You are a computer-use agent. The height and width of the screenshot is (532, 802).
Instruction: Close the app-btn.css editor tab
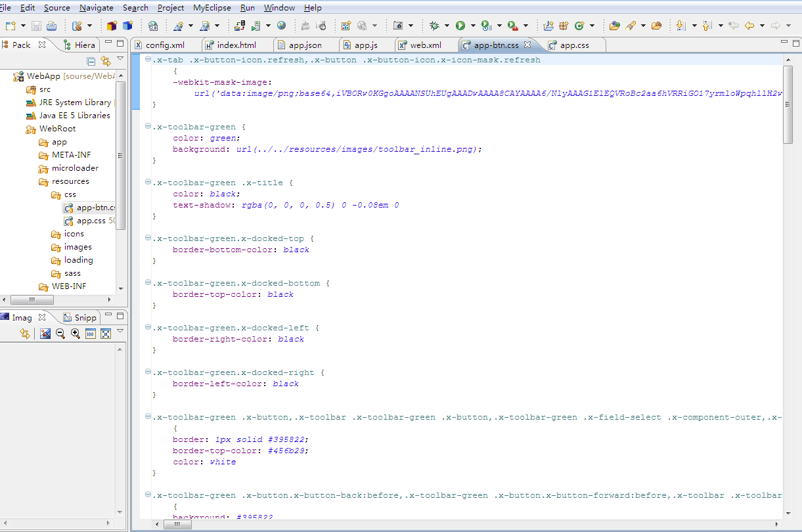tap(527, 45)
